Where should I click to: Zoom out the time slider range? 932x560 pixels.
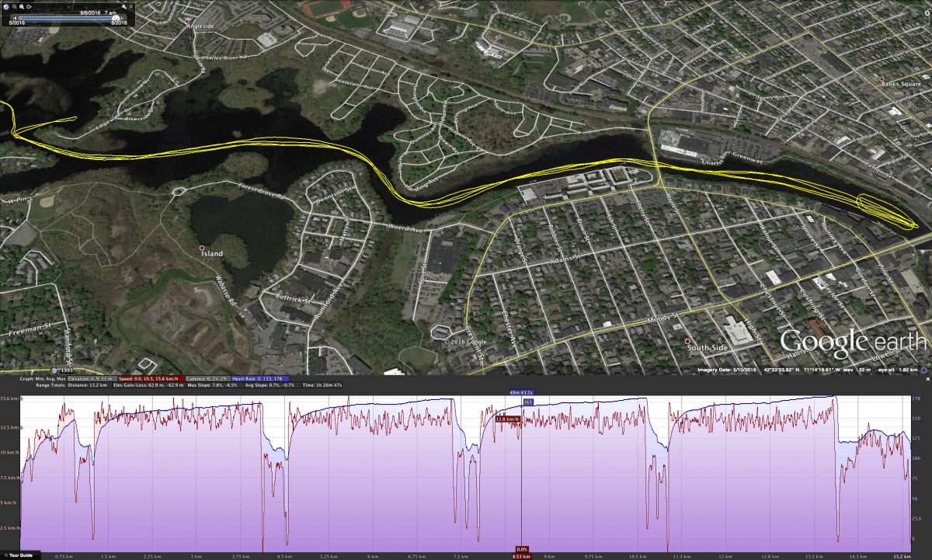click(x=15, y=6)
